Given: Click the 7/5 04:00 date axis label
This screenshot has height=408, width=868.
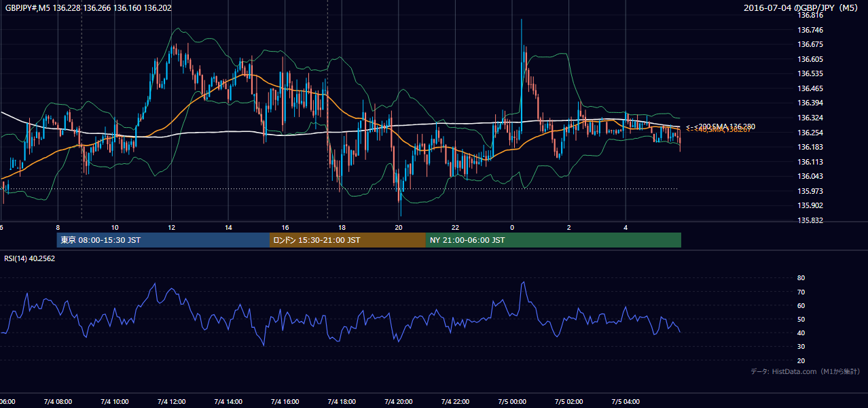Looking at the screenshot, I should (626, 401).
